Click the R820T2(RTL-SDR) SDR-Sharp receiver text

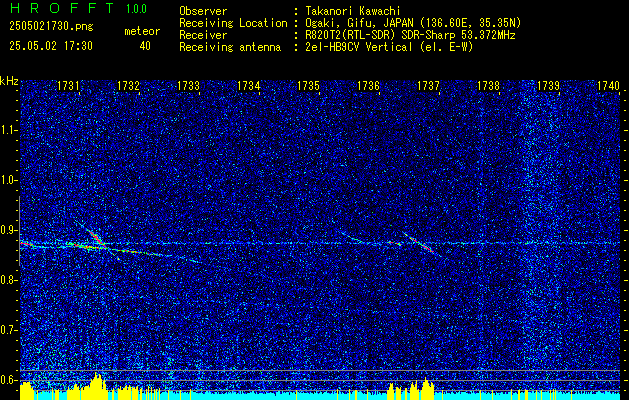(410, 35)
